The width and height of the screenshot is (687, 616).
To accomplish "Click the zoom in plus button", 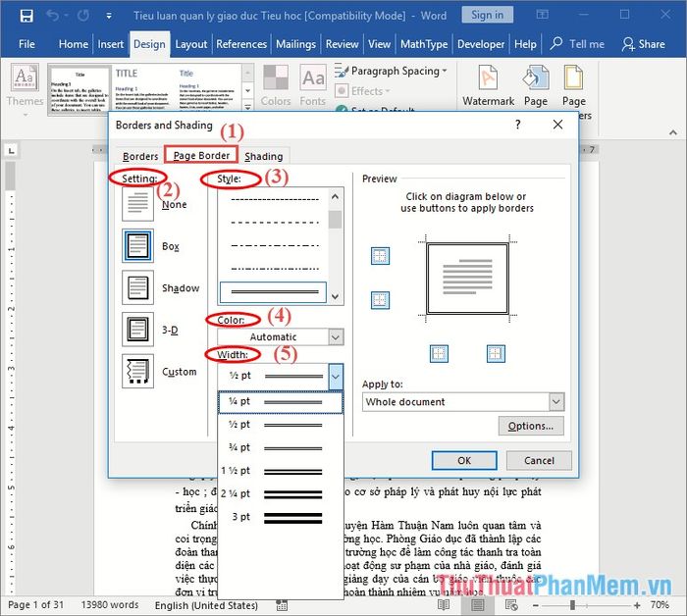I will (x=637, y=605).
